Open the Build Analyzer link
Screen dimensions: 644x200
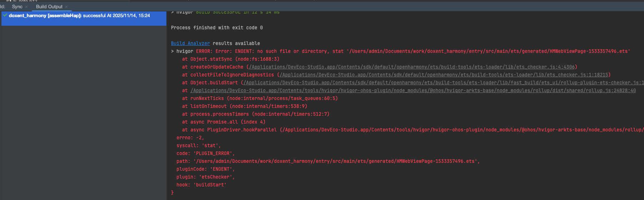coord(190,44)
